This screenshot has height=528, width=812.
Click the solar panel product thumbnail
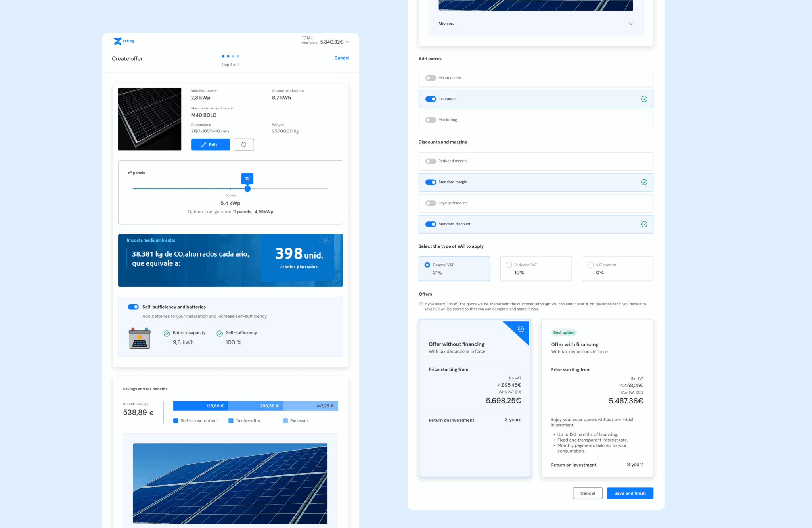tap(149, 119)
